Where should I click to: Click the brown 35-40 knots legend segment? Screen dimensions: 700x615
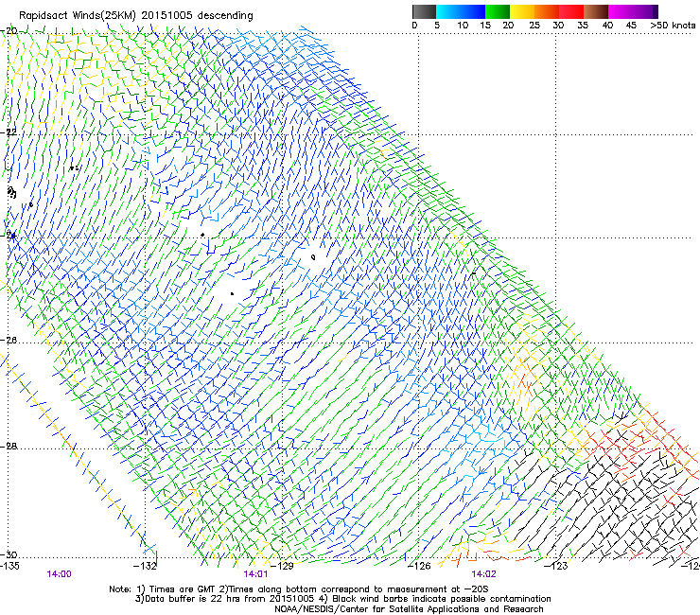coord(596,11)
